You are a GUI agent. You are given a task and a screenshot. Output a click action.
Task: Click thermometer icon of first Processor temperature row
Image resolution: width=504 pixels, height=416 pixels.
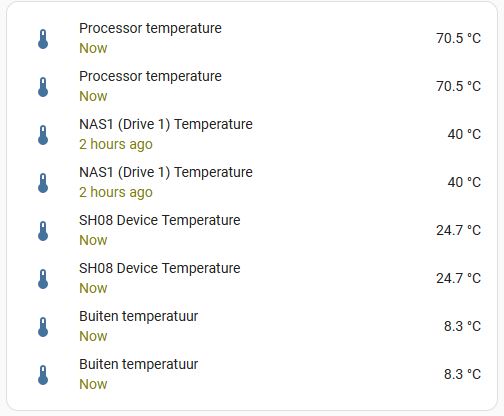[43, 39]
